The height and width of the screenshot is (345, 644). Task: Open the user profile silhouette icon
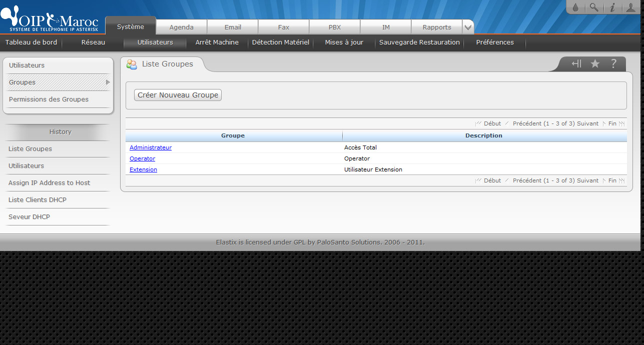pos(630,7)
